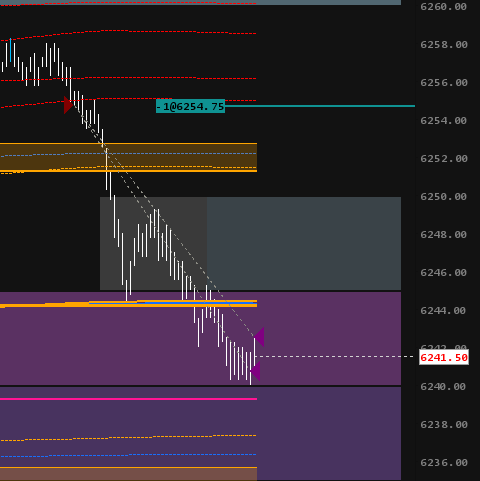
Task: Click the 6246.00 price axis label
Action: click(443, 273)
